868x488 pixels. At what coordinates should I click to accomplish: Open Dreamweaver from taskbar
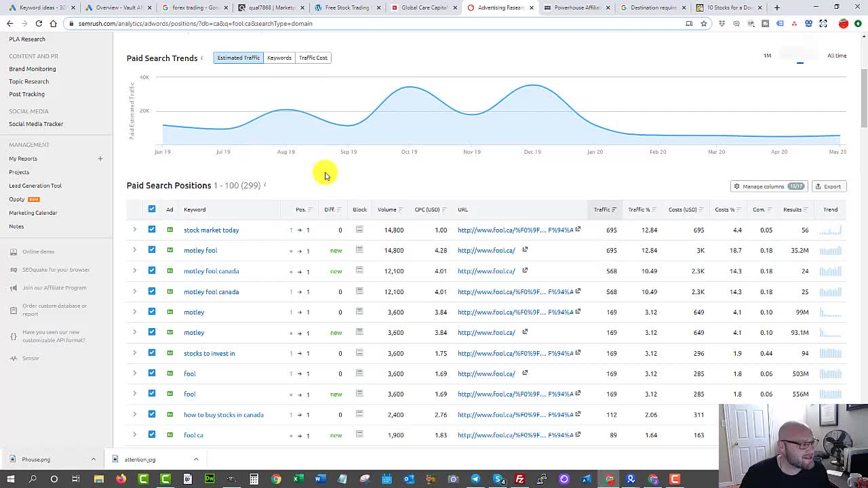(210, 479)
